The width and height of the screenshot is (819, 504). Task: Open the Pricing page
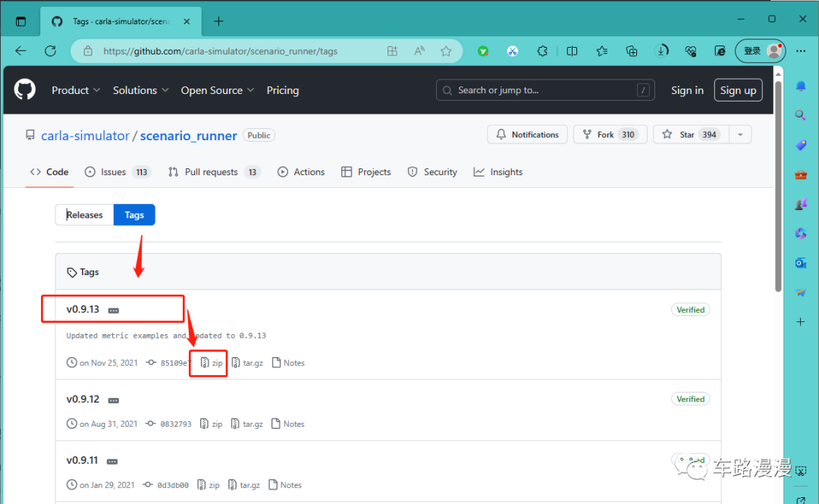point(283,90)
